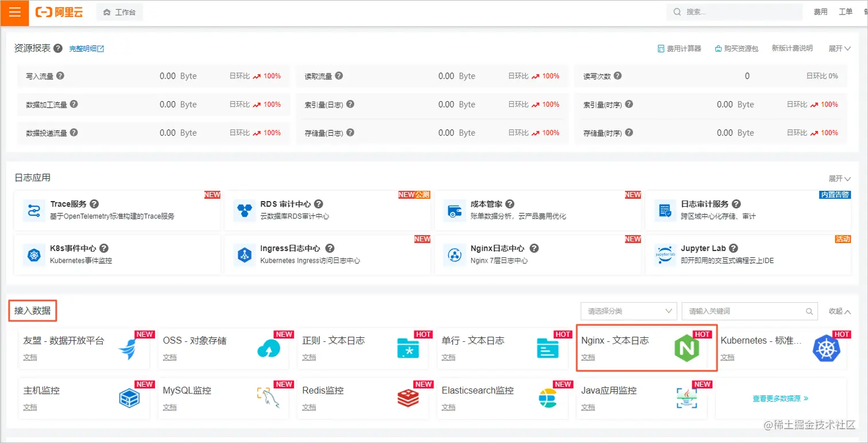Open 查看更多数据源 link
The image size is (868, 443).
(780, 398)
